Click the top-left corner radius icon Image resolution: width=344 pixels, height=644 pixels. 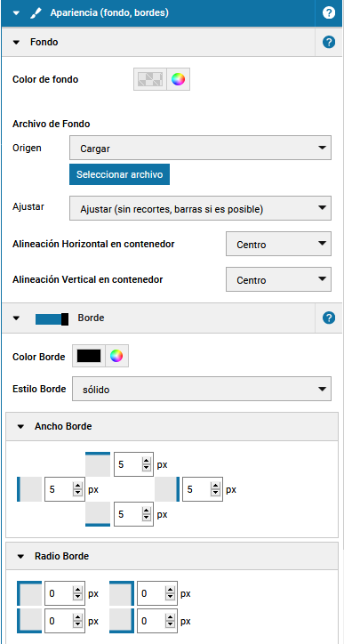point(29,593)
